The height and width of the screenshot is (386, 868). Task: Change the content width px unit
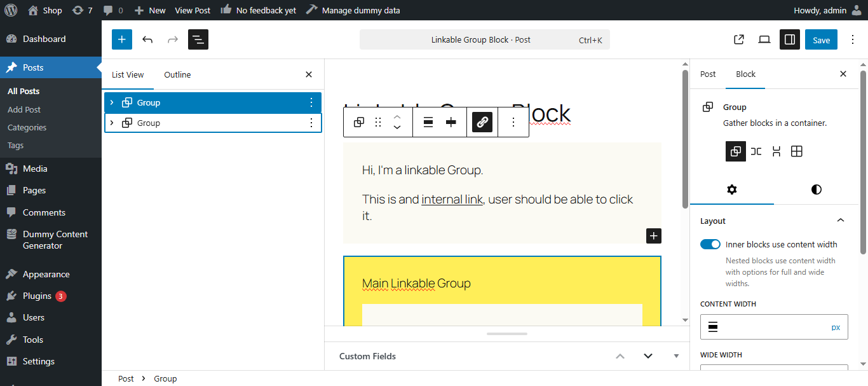click(836, 327)
